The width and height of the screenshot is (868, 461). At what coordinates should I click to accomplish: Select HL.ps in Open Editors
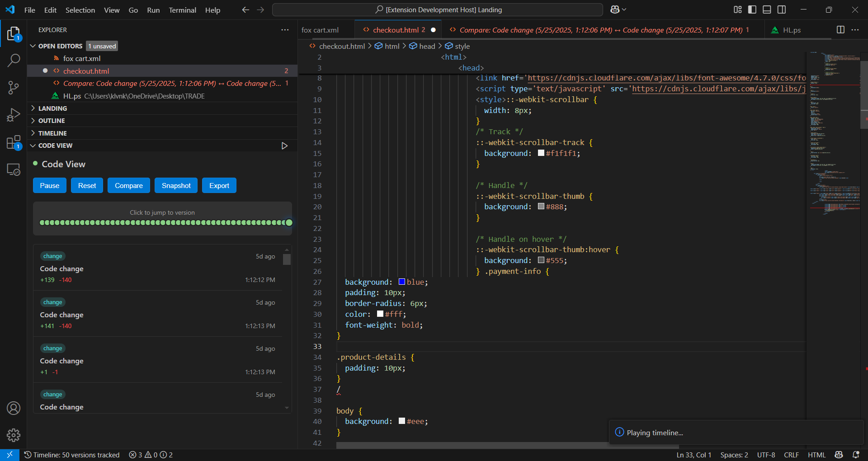(x=162, y=96)
